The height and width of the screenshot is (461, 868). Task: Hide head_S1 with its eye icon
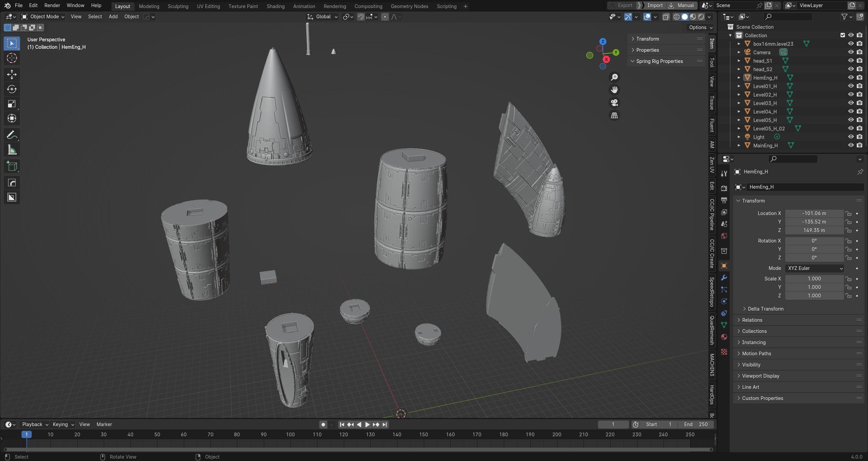851,61
